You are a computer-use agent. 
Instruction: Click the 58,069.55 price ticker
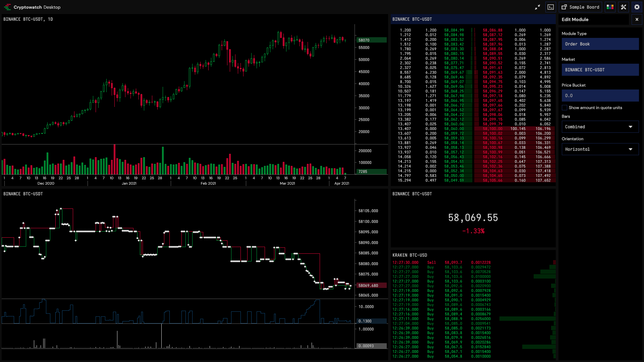[x=473, y=218]
